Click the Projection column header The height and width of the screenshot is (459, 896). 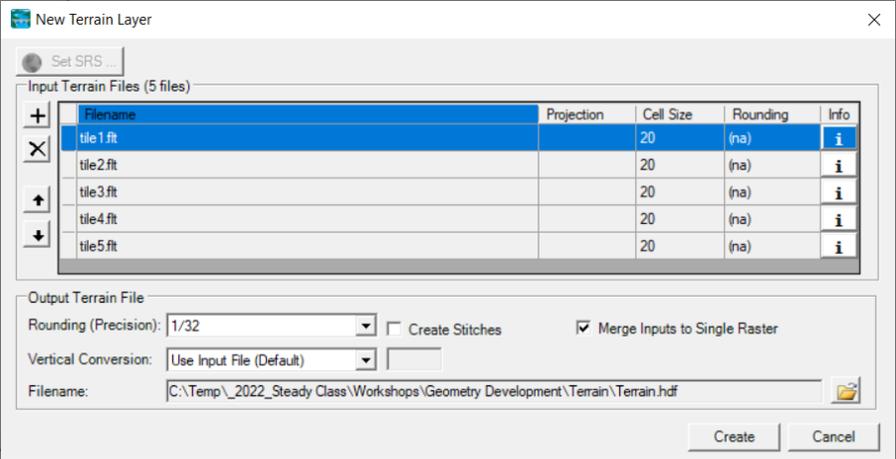point(587,114)
